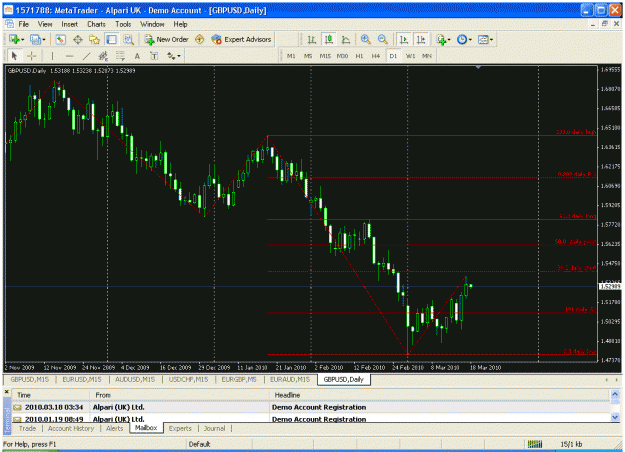The width and height of the screenshot is (625, 452).
Task: Switch to the EURUSD,M15 chart tab
Action: coord(82,379)
